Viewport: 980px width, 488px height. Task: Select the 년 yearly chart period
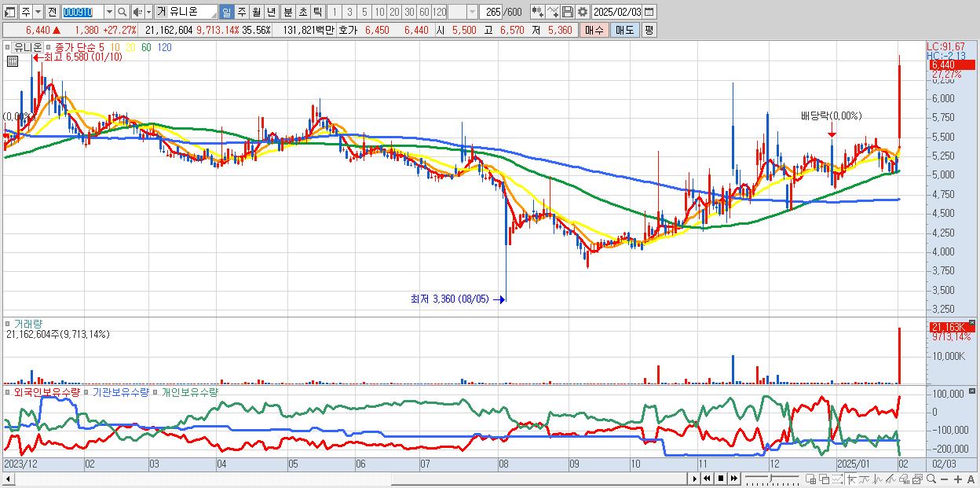271,12
